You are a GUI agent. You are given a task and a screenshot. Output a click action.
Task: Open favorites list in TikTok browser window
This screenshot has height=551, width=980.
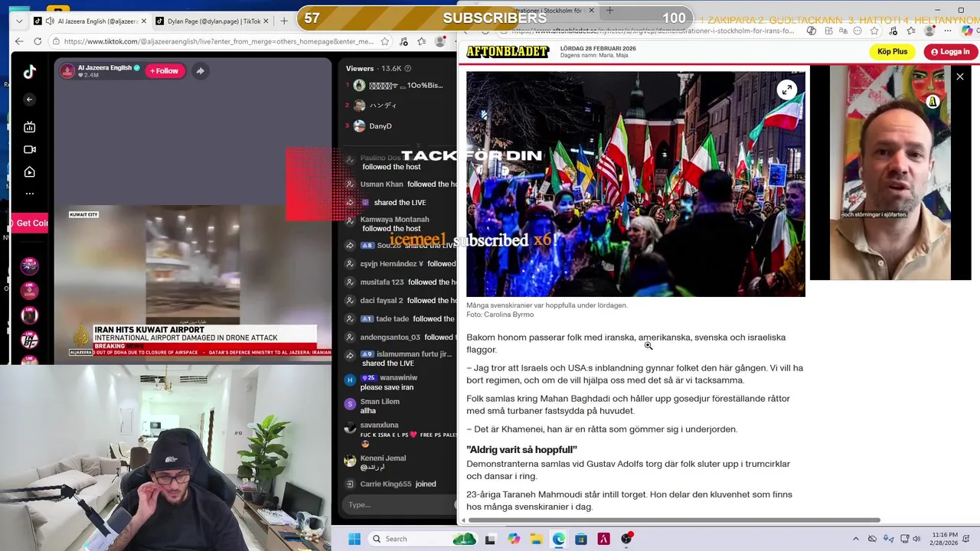(x=421, y=41)
